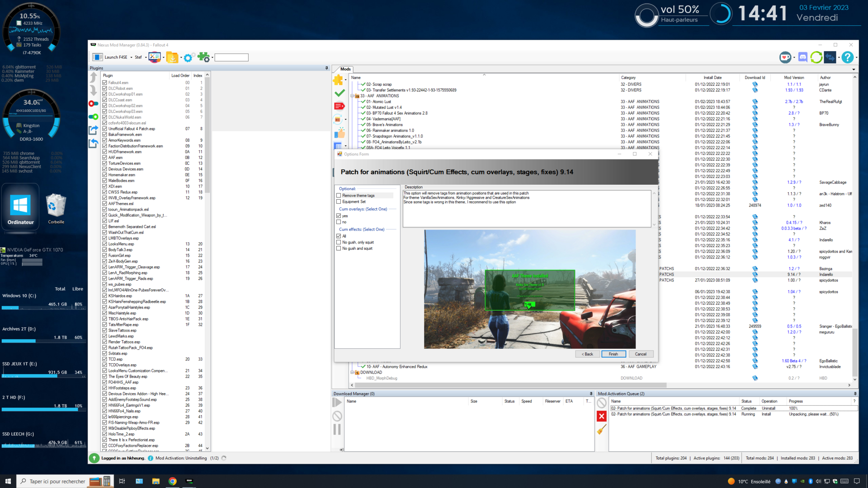Click the mod update check box icon
868x488 pixels.
pyautogui.click(x=338, y=119)
